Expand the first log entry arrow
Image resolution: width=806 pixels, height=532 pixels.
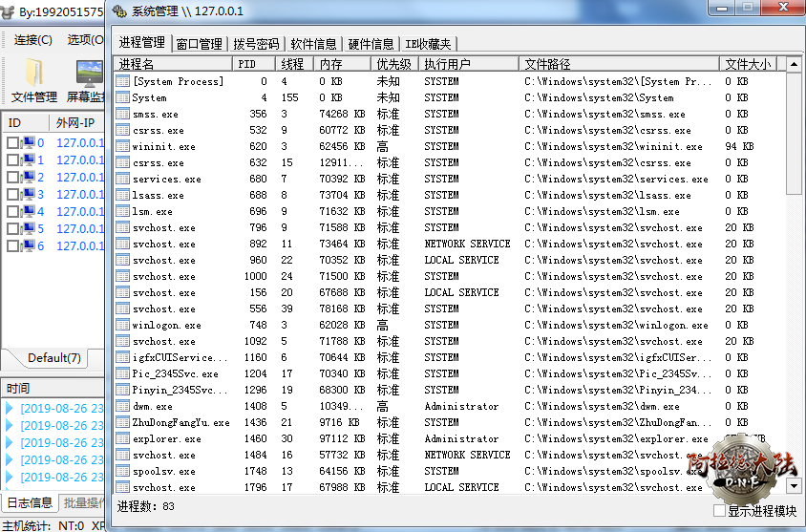[x=10, y=409]
